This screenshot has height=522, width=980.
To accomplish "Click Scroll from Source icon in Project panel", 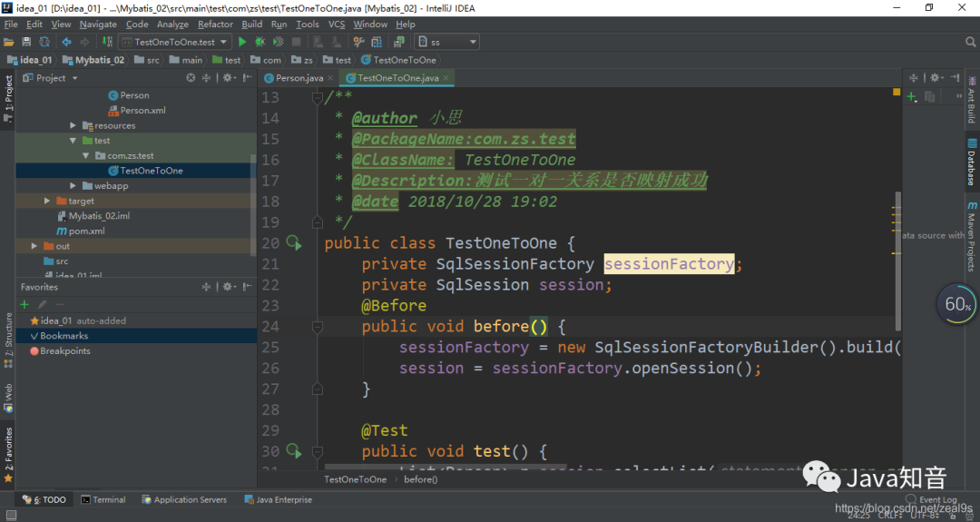I will 191,77.
